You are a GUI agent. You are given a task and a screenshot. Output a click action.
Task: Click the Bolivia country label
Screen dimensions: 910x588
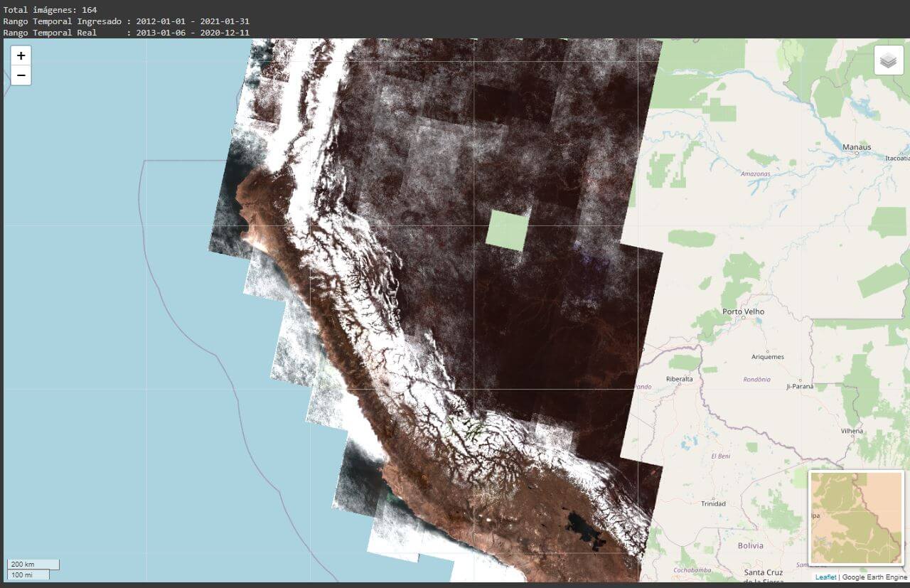point(750,546)
